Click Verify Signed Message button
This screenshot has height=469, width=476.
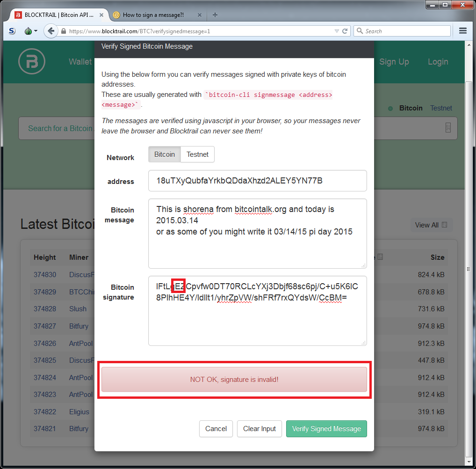pyautogui.click(x=326, y=429)
